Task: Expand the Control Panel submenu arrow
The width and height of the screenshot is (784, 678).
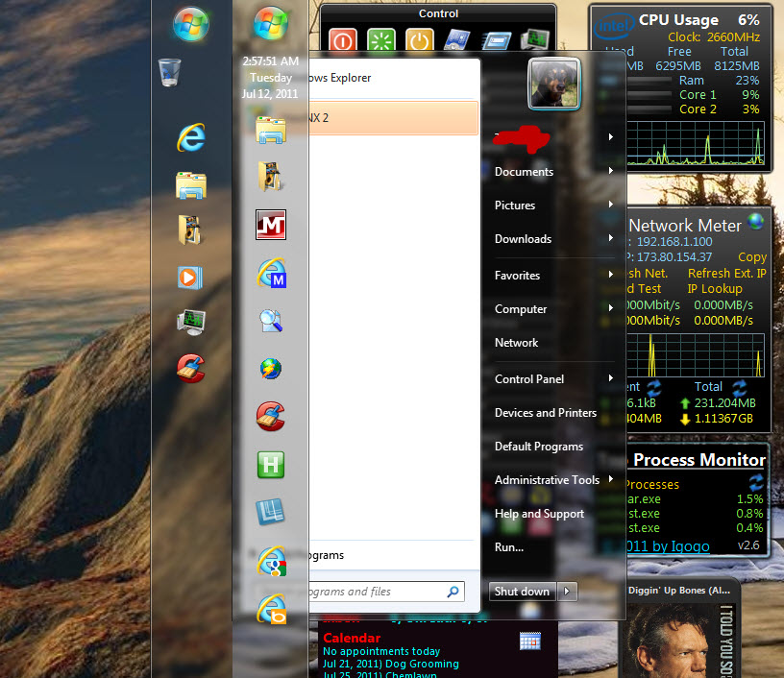Action: tap(611, 379)
